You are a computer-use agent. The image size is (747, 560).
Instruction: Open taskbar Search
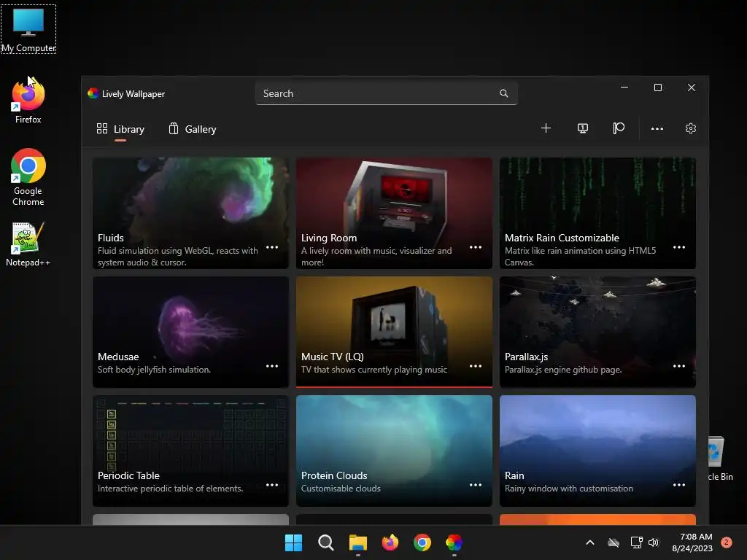[326, 542]
